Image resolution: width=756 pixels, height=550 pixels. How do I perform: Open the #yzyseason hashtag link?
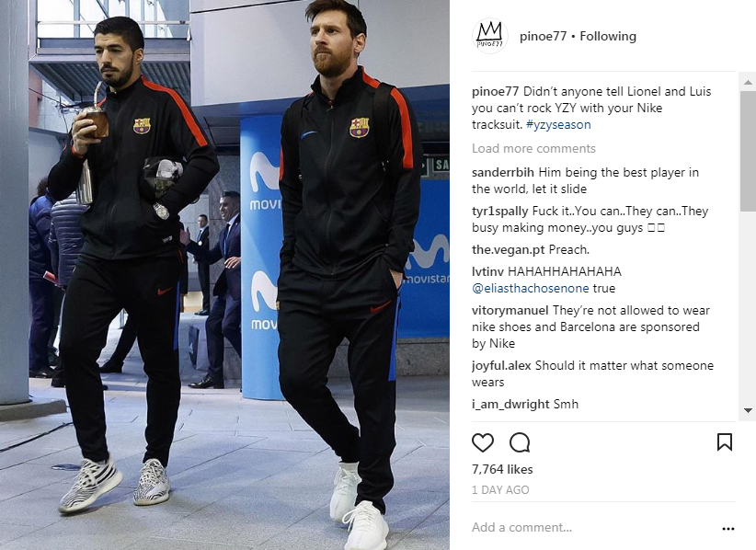point(558,125)
